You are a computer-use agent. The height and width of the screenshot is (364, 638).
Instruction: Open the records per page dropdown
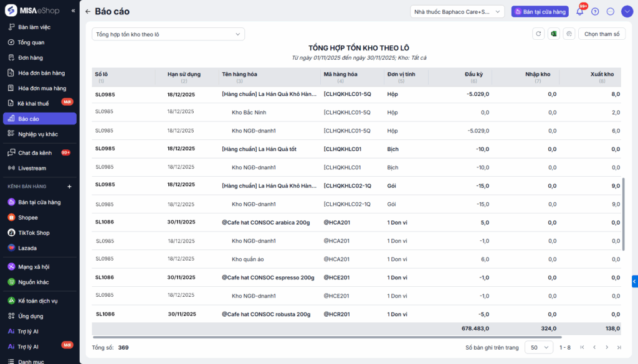pos(539,347)
